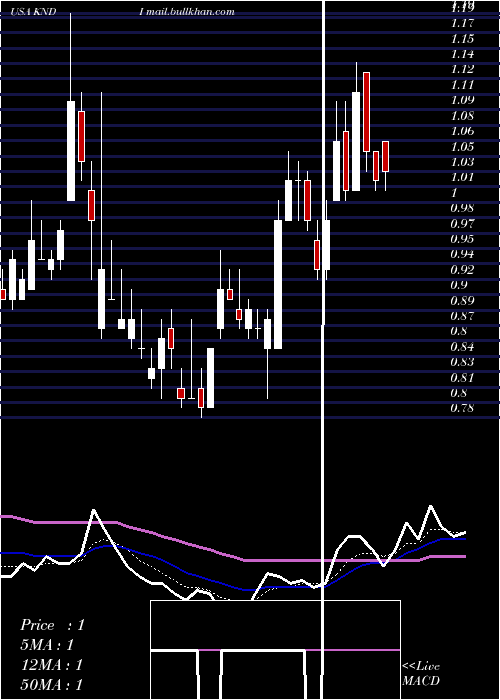Click the 12MA : 1 readout
Image resolution: width=500 pixels, height=700 pixels.
tap(52, 665)
